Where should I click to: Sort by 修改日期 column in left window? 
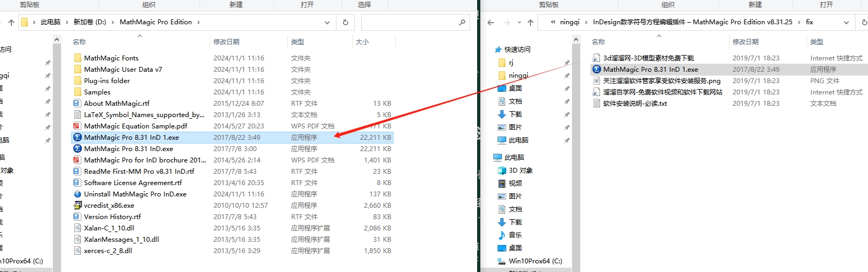[226, 42]
